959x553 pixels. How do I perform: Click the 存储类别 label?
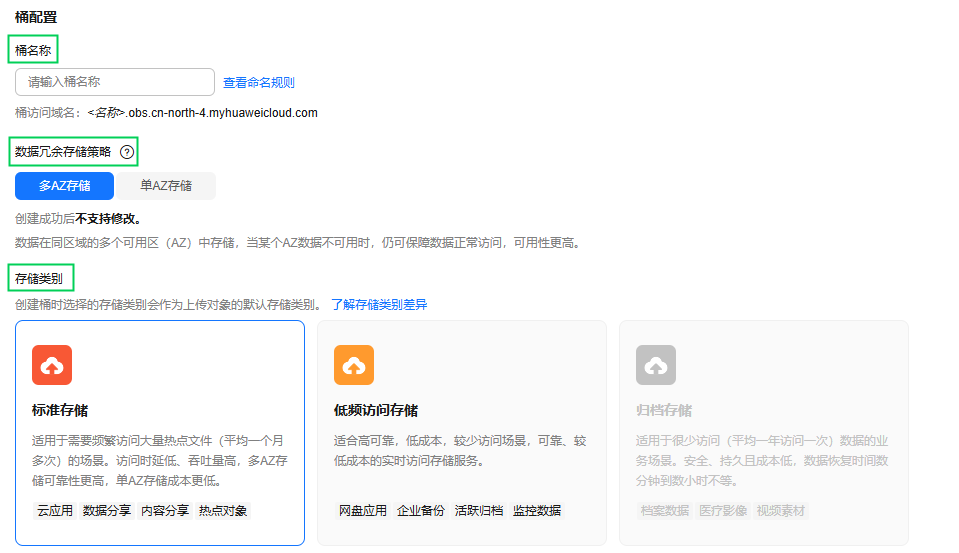pos(39,278)
